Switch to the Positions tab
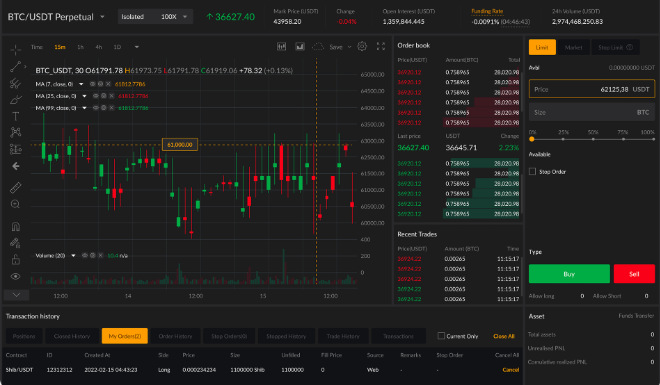 24,336
